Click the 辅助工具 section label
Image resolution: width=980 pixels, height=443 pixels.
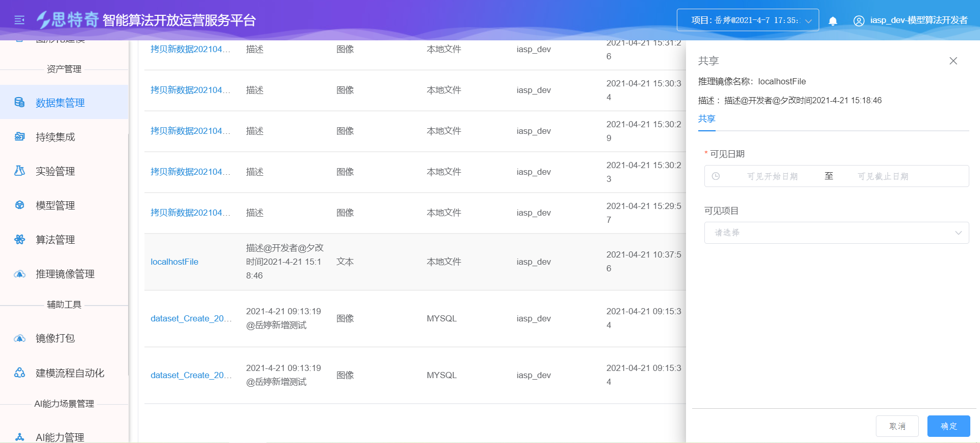coord(64,305)
